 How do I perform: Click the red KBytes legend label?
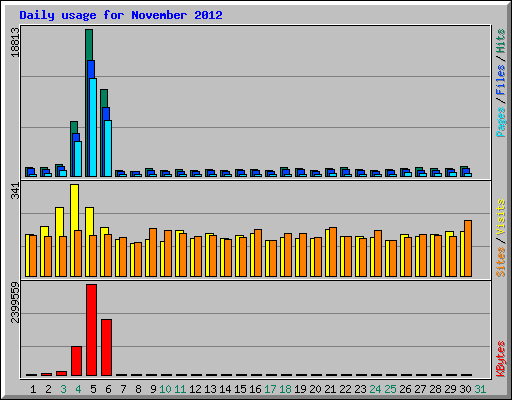(x=501, y=359)
